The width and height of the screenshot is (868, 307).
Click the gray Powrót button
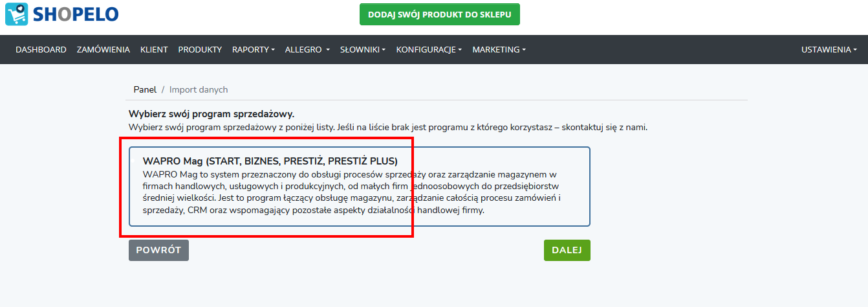158,250
